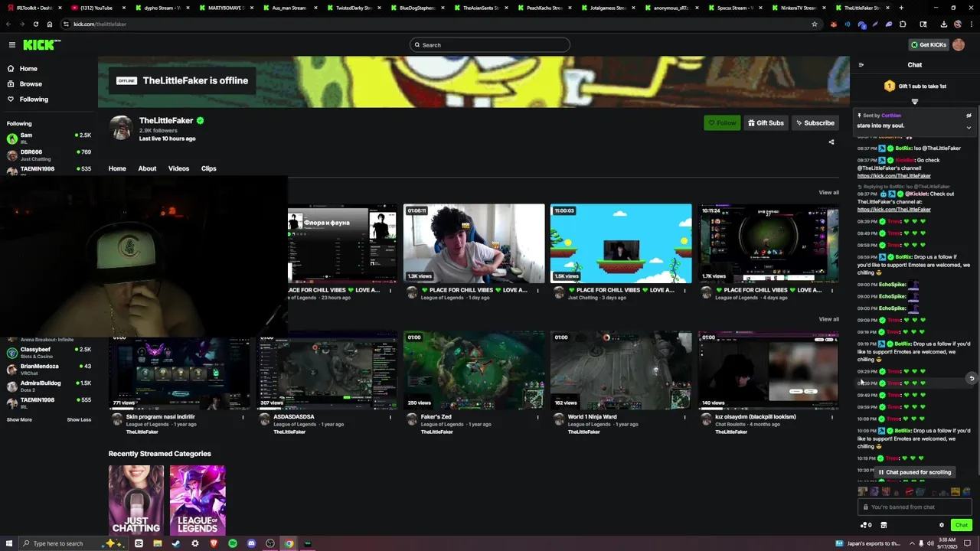The width and height of the screenshot is (980, 551).
Task: Open Following in the sidebar
Action: coord(34,99)
